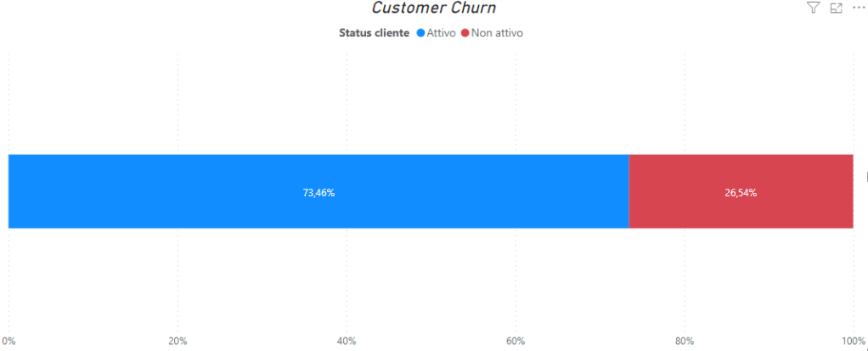Click the 60% axis label

click(516, 342)
